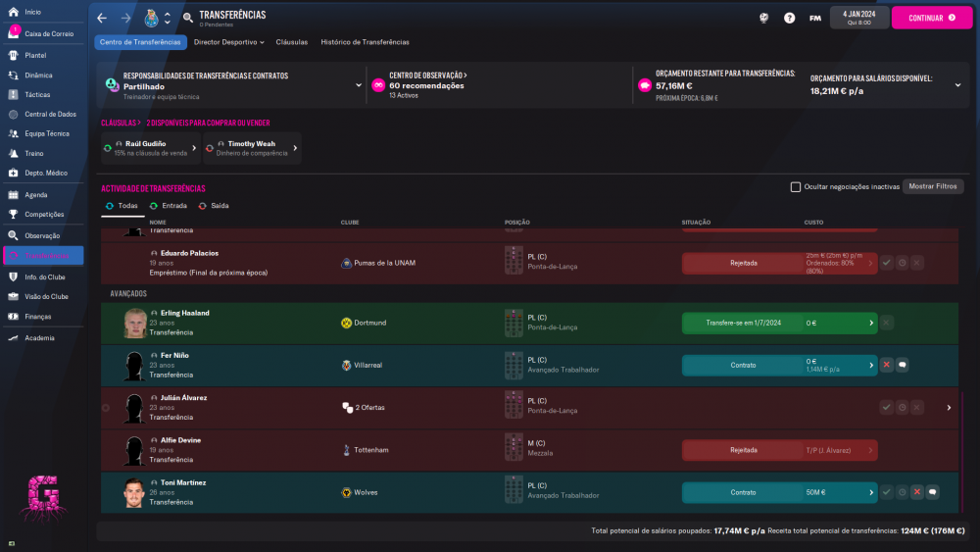This screenshot has width=980, height=552.
Task: Switch to Cláusulas tab
Action: pyautogui.click(x=292, y=42)
